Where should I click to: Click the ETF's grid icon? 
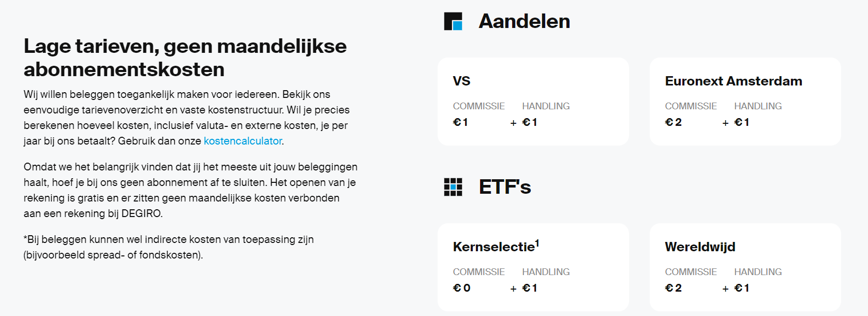coord(453,187)
